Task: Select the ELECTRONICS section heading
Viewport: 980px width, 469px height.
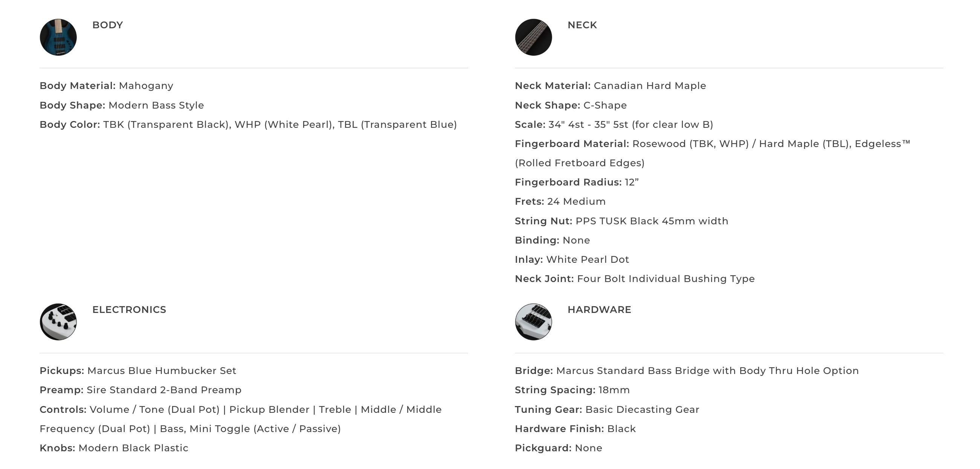Action: pos(129,310)
